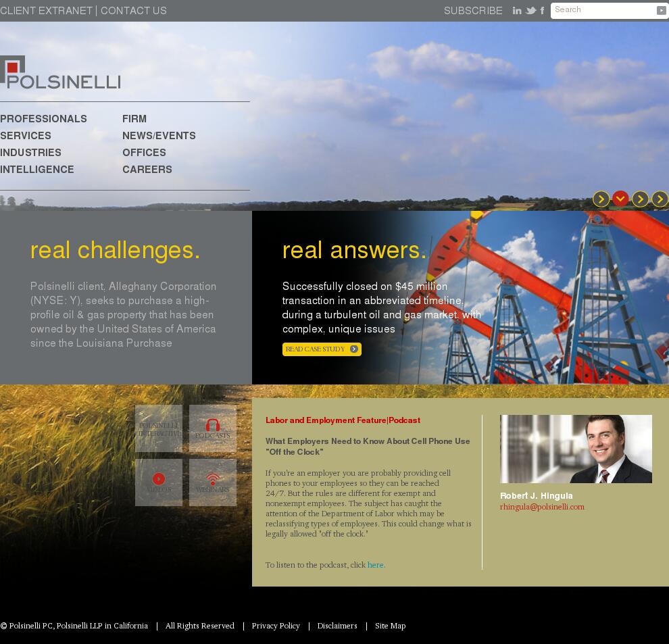
Task: Click the Labor and Employment Feature|Podcast heading
Action: pyautogui.click(x=343, y=420)
